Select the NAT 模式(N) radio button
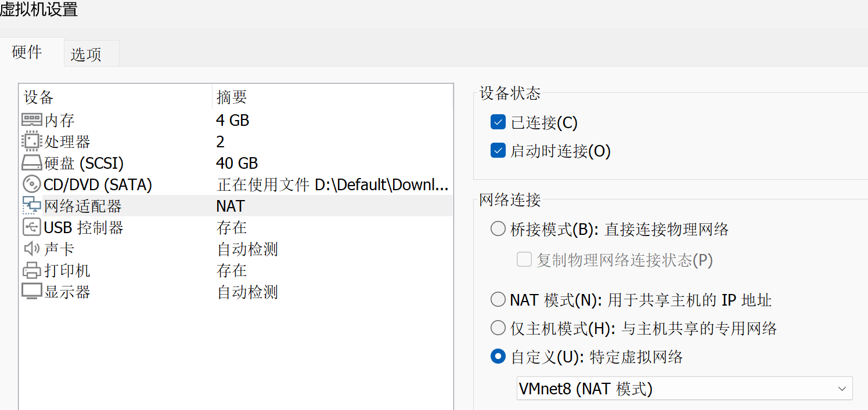 (498, 300)
